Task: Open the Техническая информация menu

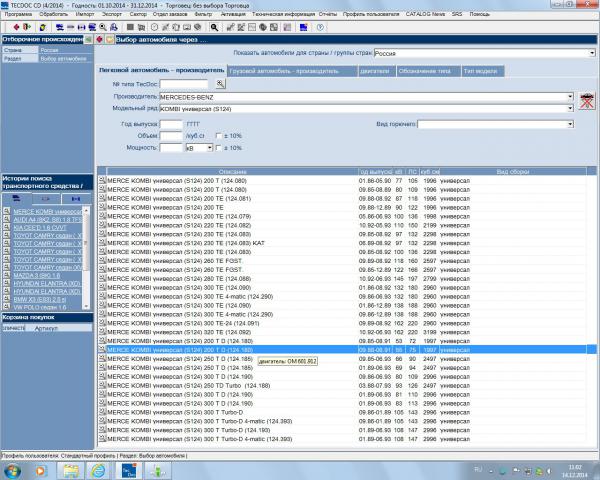Action: coord(283,14)
